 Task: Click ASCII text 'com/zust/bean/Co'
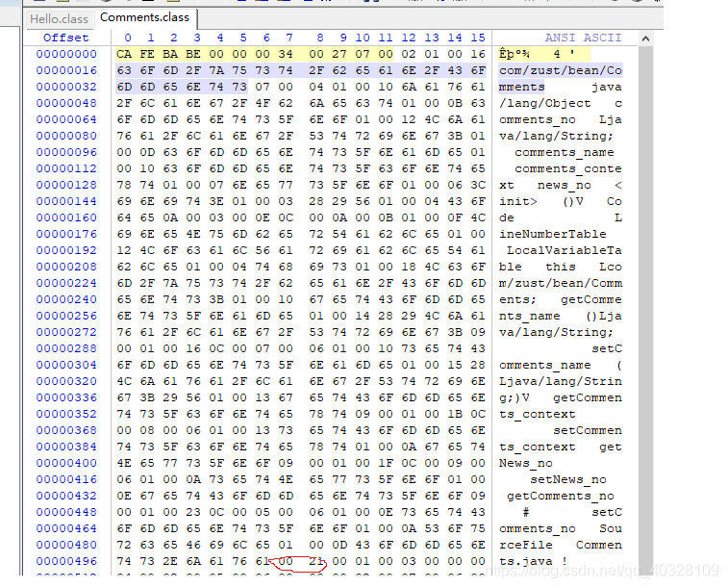click(561, 70)
